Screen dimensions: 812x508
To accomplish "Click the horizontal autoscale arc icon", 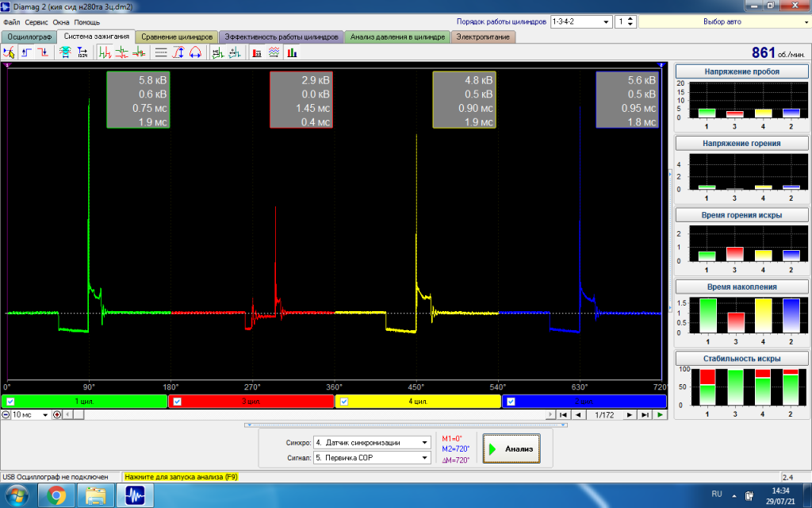I will click(x=195, y=52).
